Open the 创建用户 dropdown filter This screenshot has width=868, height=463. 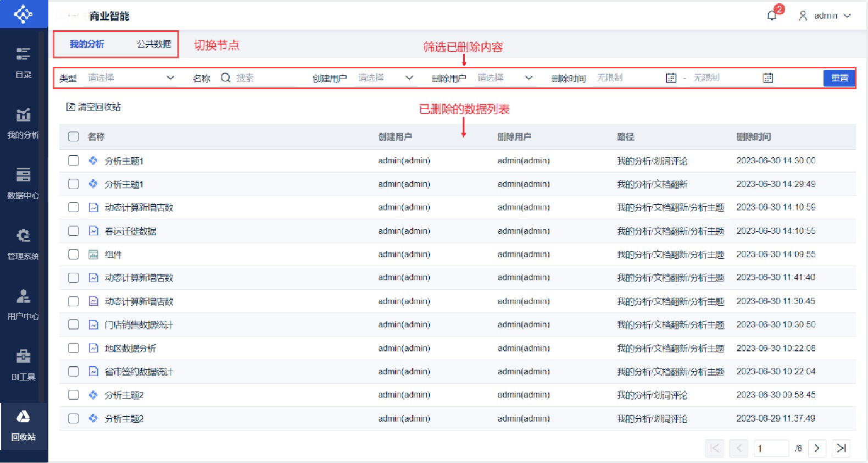pos(386,78)
